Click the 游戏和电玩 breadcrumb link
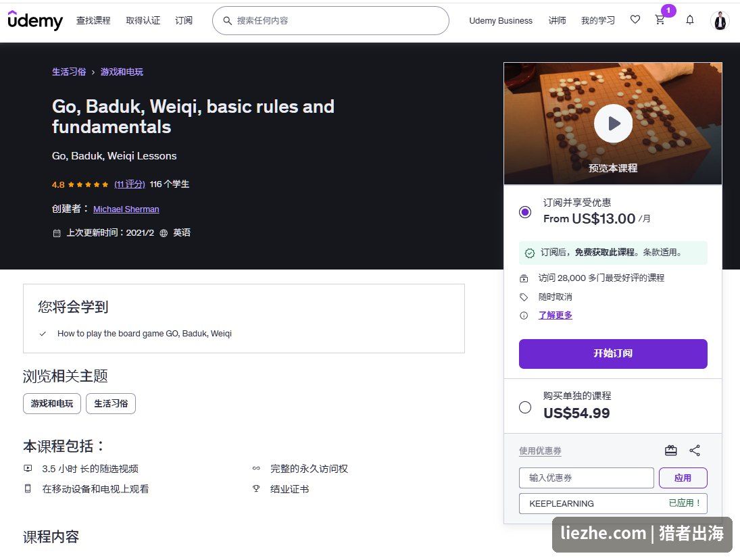Screen dimensions: 740x560 point(122,72)
